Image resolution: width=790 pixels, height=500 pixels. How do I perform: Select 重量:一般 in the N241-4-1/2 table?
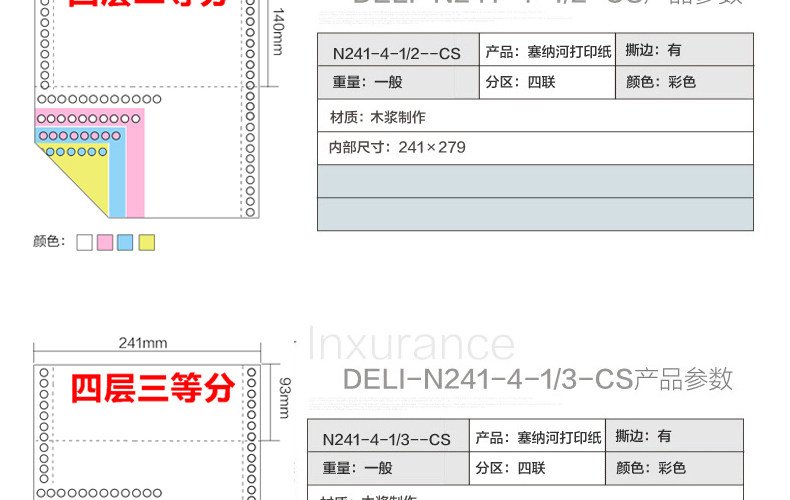tap(398, 82)
